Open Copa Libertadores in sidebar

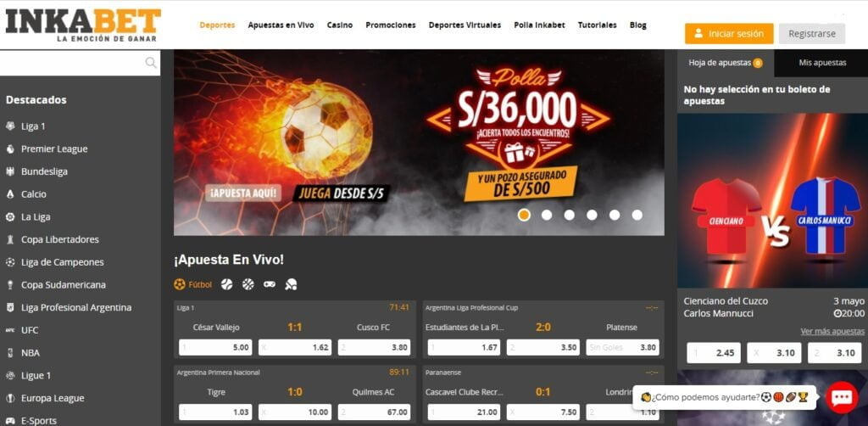click(x=60, y=240)
